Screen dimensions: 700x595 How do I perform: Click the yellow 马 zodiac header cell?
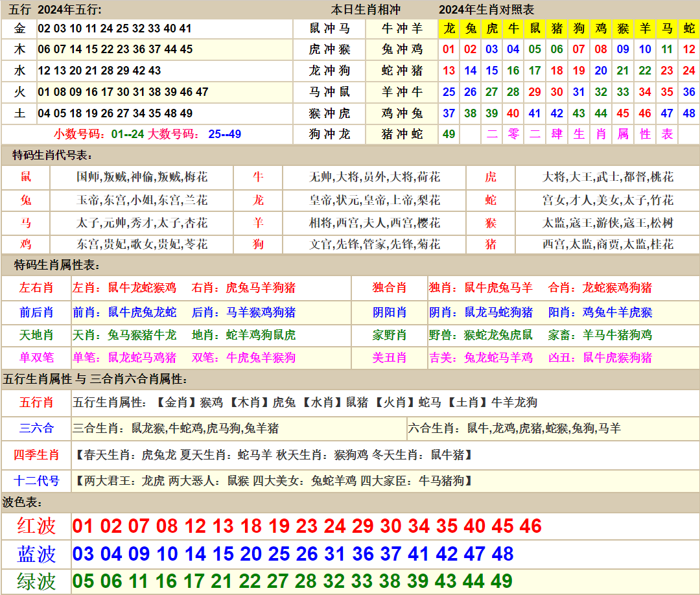tap(667, 29)
